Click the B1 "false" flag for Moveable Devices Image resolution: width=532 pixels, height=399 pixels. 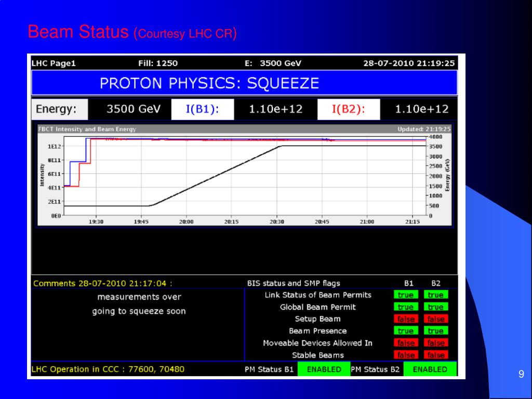pyautogui.click(x=406, y=343)
